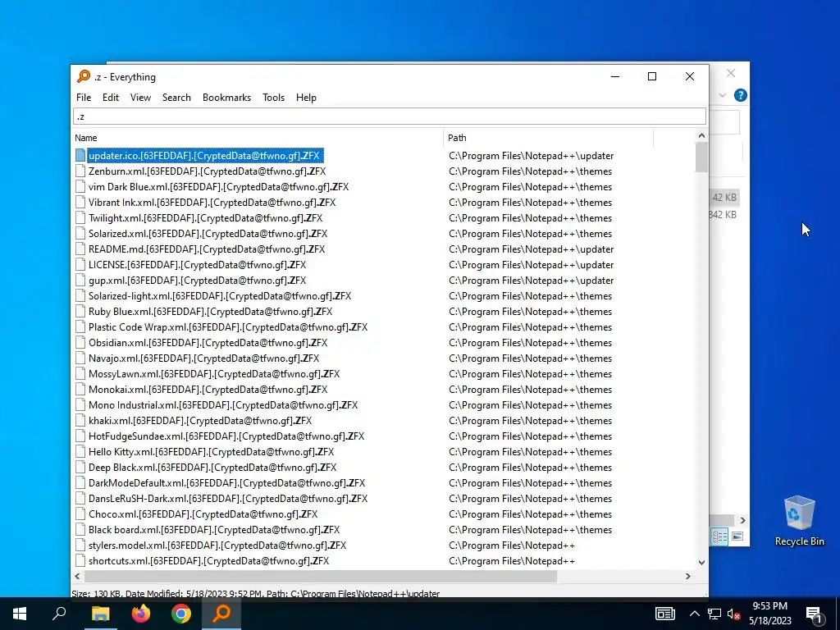Open the Windows Start menu
This screenshot has height=630, width=840.
20,614
